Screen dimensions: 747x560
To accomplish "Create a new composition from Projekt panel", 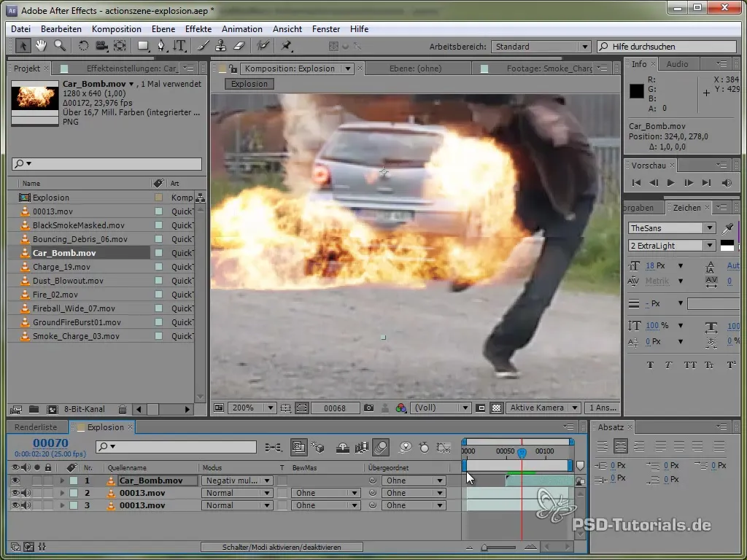I will [x=52, y=410].
